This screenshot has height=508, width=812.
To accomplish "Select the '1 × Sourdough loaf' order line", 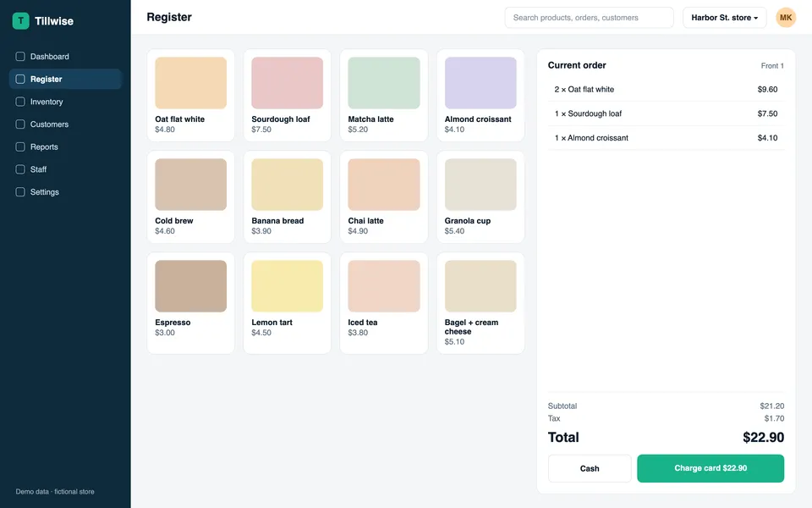I will (666, 113).
